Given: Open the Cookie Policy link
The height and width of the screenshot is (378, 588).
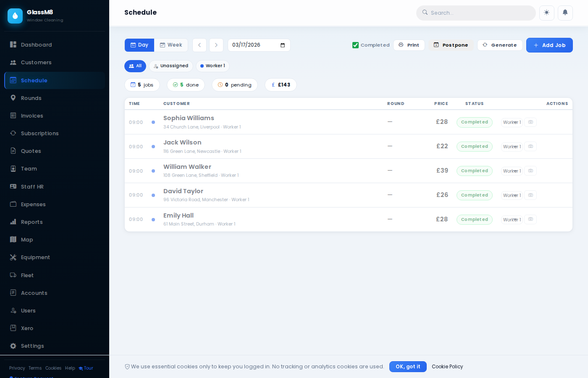Looking at the screenshot, I should click(x=447, y=367).
